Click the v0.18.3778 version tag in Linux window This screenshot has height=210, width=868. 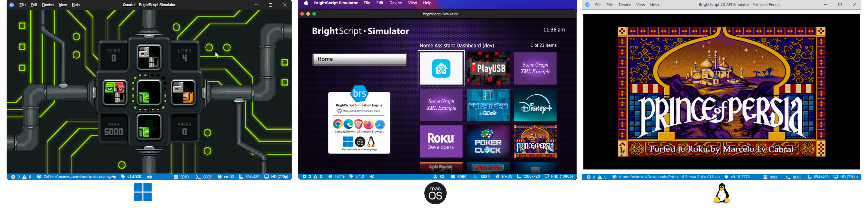click(x=737, y=177)
